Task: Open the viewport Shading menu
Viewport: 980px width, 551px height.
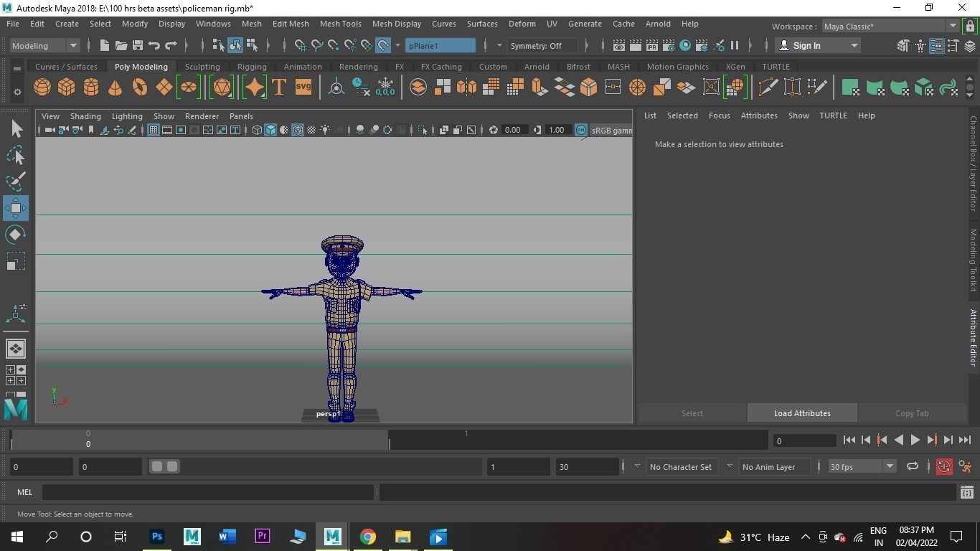Action: click(85, 116)
